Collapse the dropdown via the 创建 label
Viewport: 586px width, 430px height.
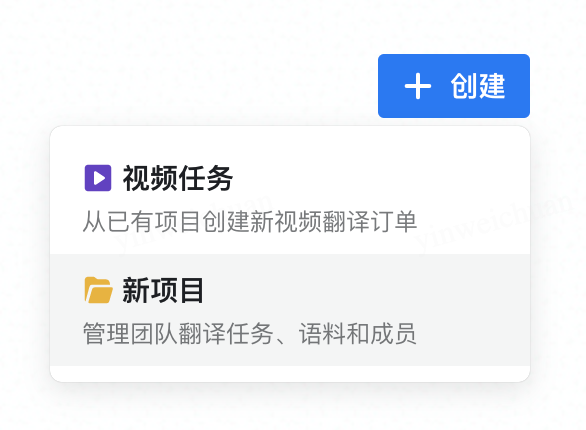click(x=478, y=86)
